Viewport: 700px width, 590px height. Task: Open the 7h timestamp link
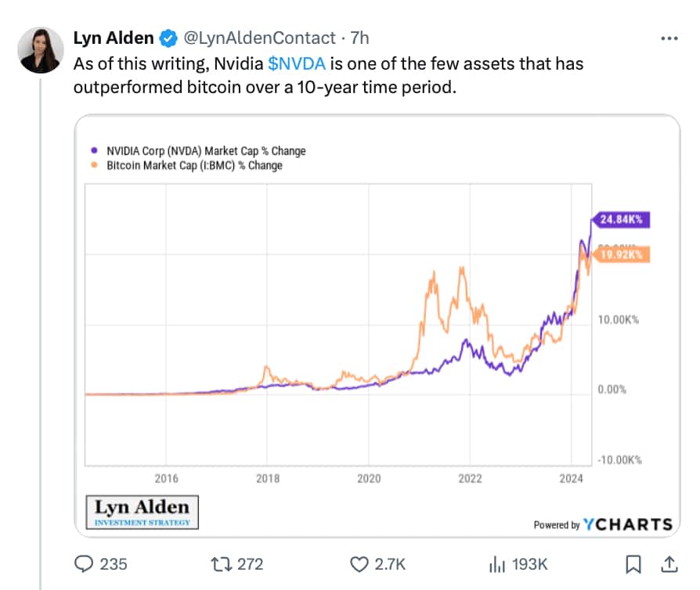(x=359, y=38)
